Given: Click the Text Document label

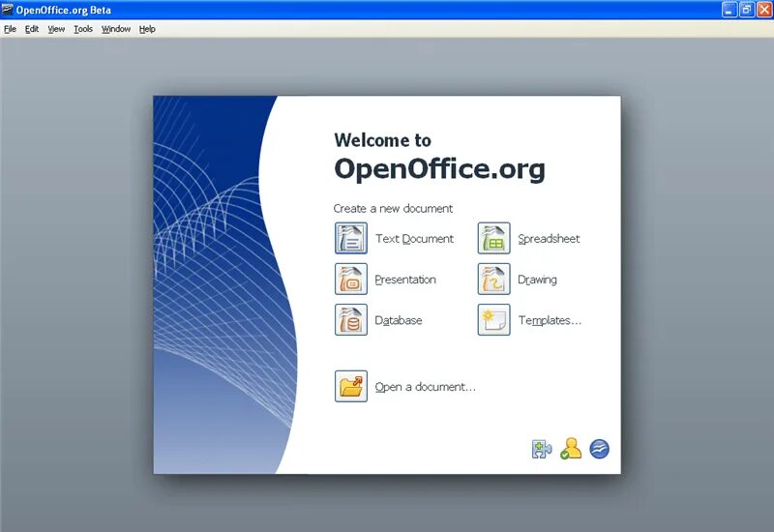Looking at the screenshot, I should click(x=414, y=239).
